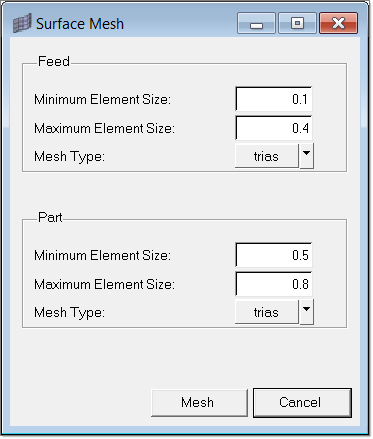Click the Mesh button
This screenshot has width=373, height=439.
click(x=199, y=402)
